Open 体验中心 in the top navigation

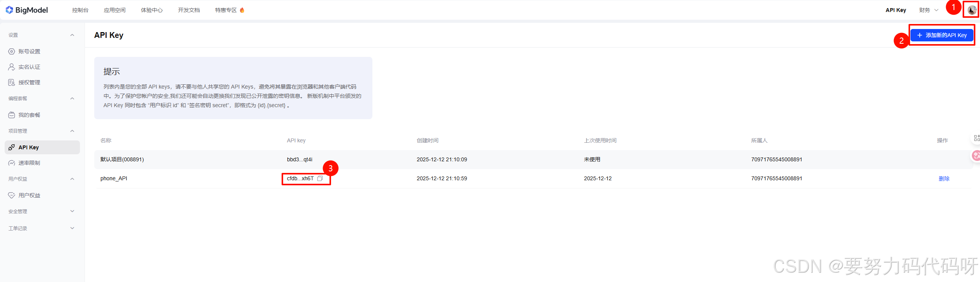[152, 10]
